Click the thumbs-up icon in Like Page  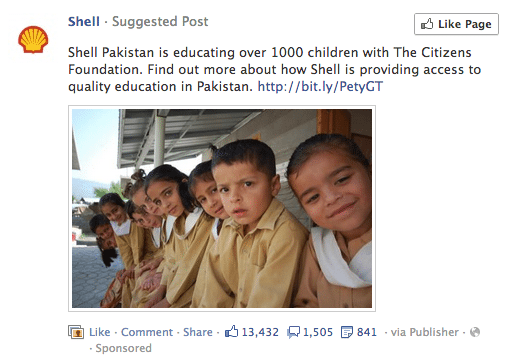point(427,24)
